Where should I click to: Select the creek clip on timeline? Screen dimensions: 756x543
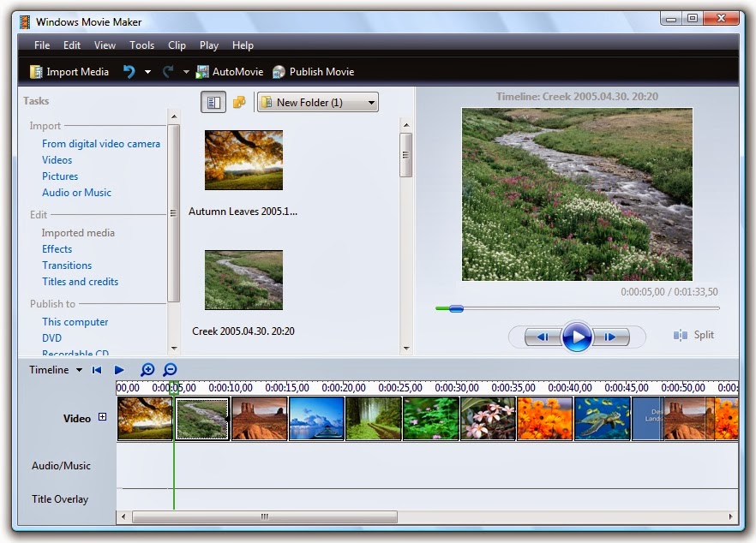point(202,419)
